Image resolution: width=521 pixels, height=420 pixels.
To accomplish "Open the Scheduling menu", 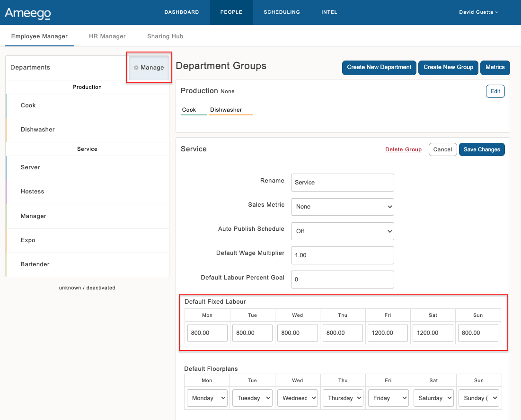I will (x=282, y=12).
